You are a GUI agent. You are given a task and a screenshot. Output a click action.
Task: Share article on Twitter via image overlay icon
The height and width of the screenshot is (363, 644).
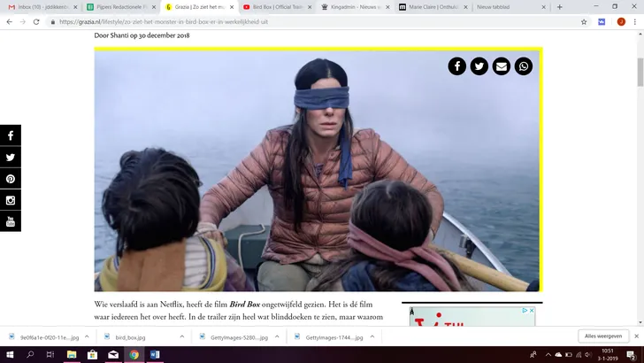(479, 66)
